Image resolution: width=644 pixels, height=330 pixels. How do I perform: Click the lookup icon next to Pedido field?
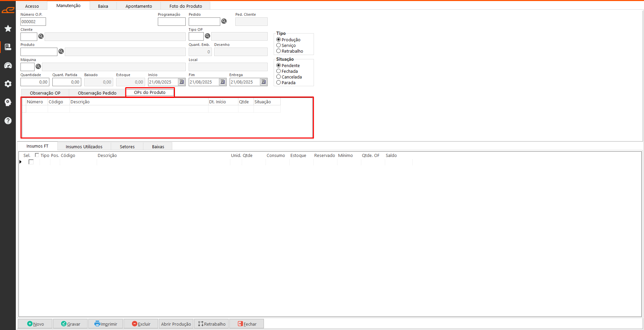(x=224, y=21)
